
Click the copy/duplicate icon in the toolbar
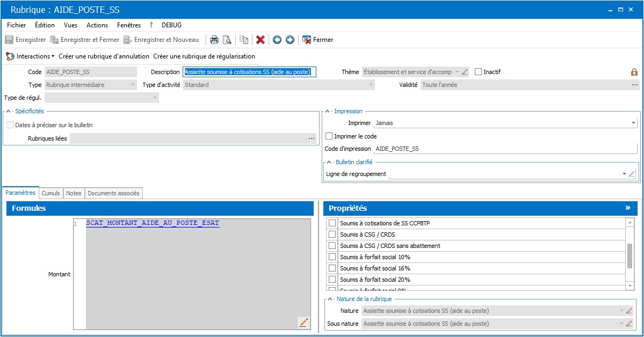[x=244, y=40]
